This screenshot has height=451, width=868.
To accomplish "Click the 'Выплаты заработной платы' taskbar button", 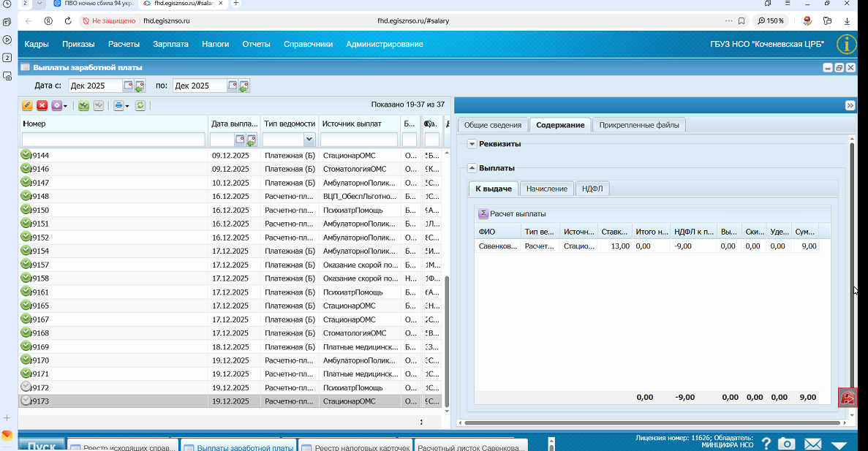I will (238, 445).
